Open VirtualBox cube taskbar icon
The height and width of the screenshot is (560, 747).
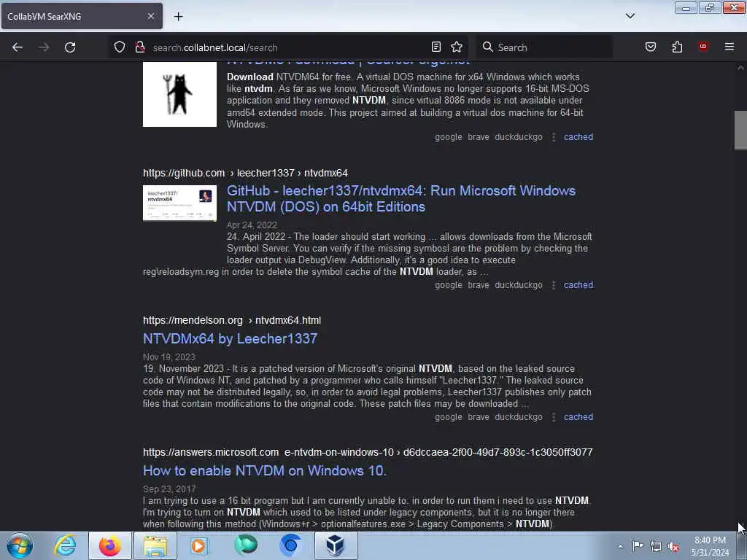[336, 545]
